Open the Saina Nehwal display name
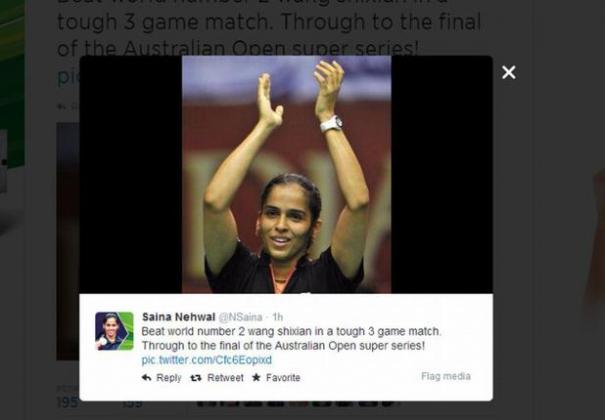The width and height of the screenshot is (605, 420). 179,317
